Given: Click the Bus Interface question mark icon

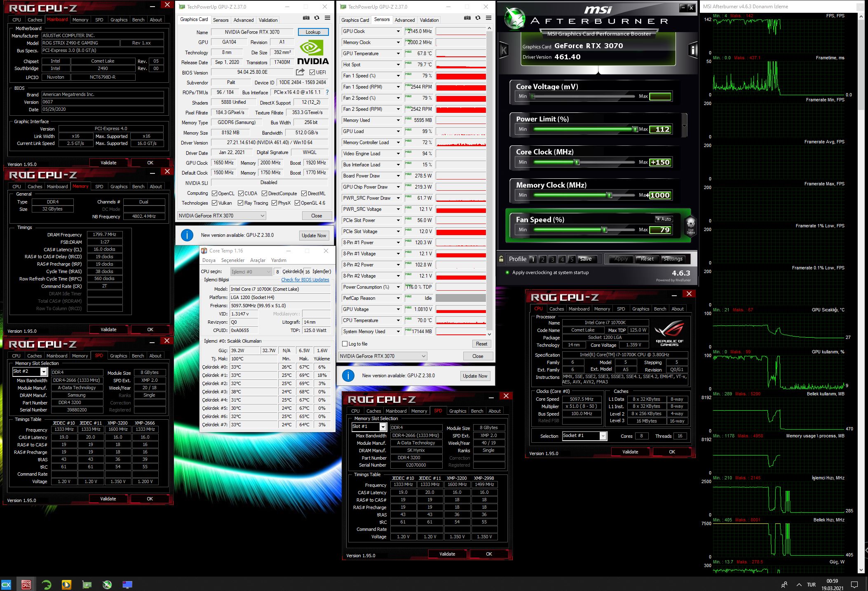Looking at the screenshot, I should point(327,92).
